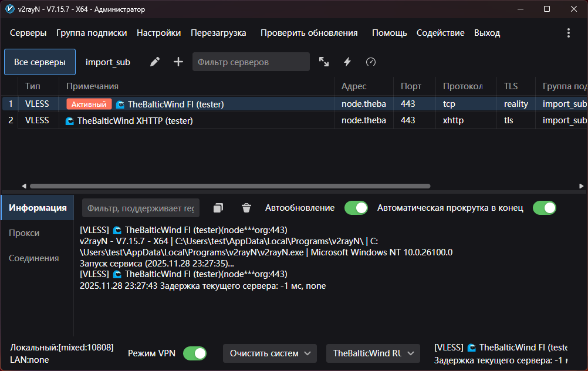
Task: Click the speedometer test icon
Action: [370, 62]
